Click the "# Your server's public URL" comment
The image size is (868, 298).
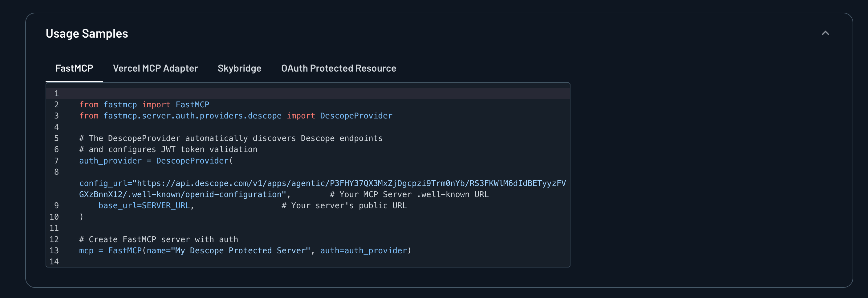[x=344, y=205]
